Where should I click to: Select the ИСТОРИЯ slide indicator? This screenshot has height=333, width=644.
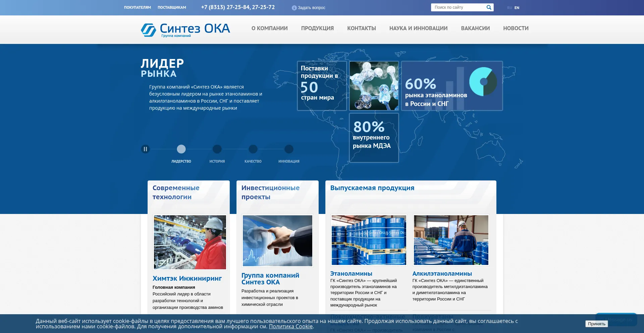217,149
